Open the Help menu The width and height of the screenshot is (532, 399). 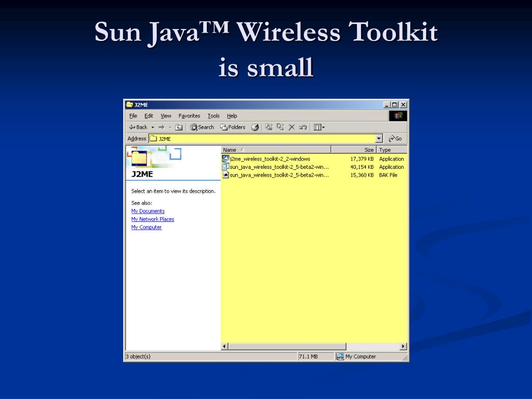click(x=232, y=116)
